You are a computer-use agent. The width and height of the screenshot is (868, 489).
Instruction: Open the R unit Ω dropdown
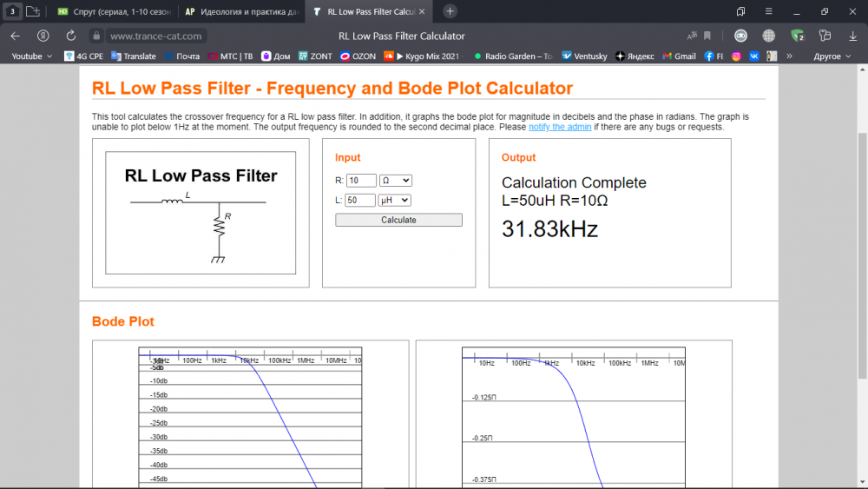click(x=395, y=181)
